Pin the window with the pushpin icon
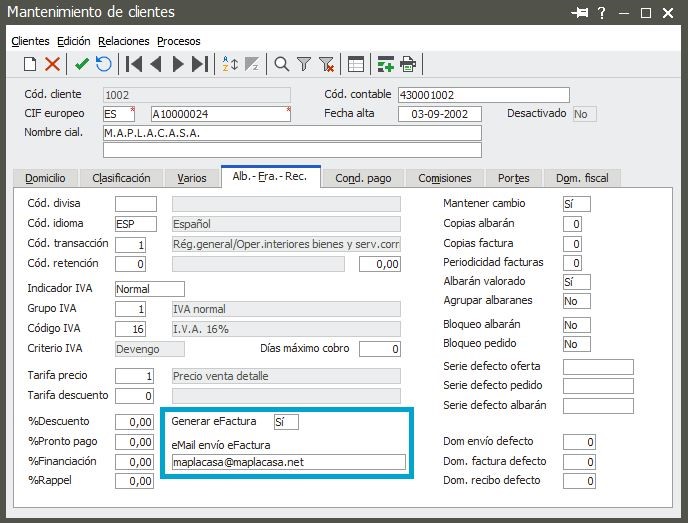 579,13
